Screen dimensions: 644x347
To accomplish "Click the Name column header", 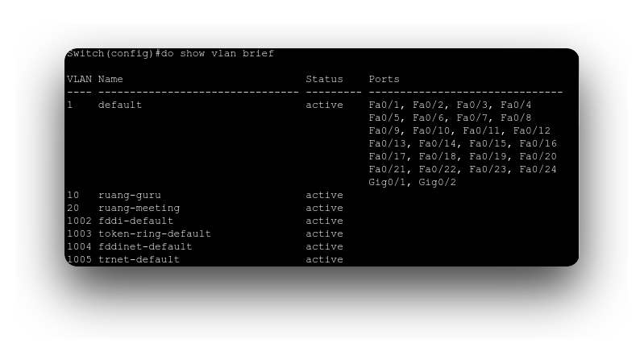I will 110,80.
